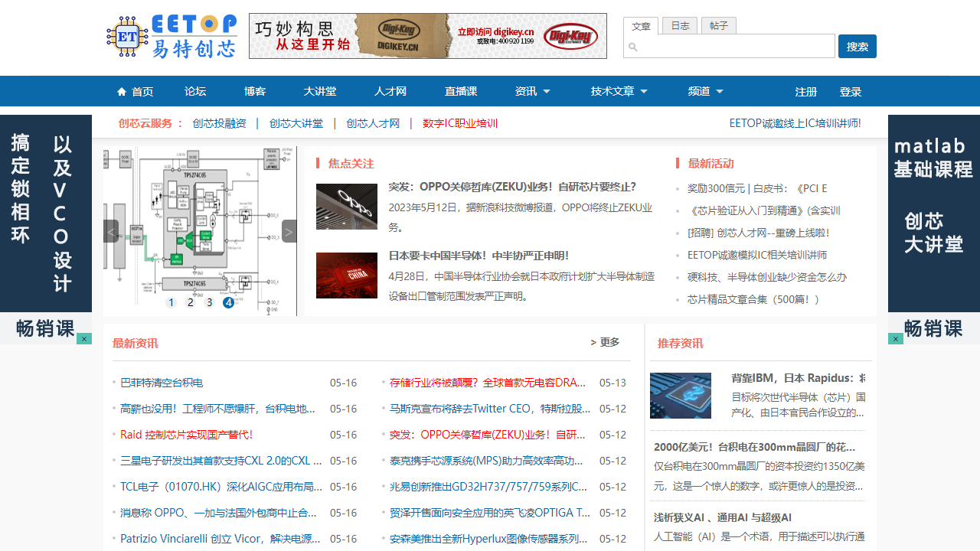Expand the 频道 dropdown menu
The image size is (980, 551).
tap(706, 92)
